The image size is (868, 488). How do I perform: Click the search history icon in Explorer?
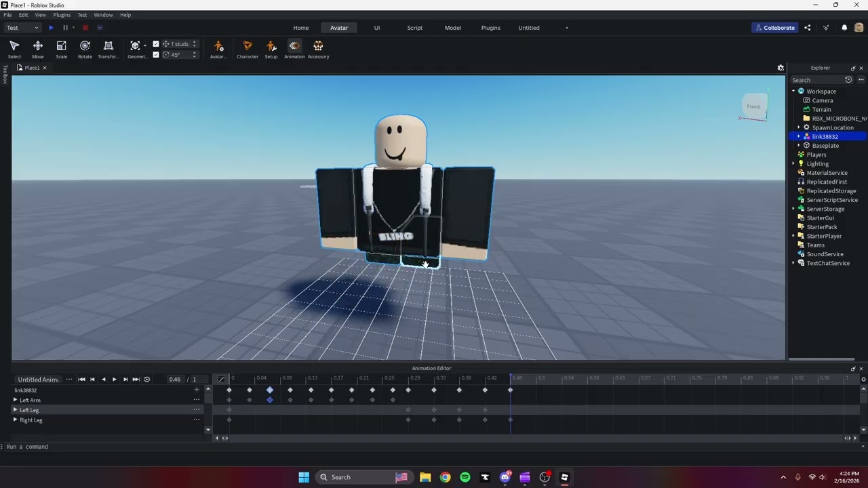click(848, 80)
